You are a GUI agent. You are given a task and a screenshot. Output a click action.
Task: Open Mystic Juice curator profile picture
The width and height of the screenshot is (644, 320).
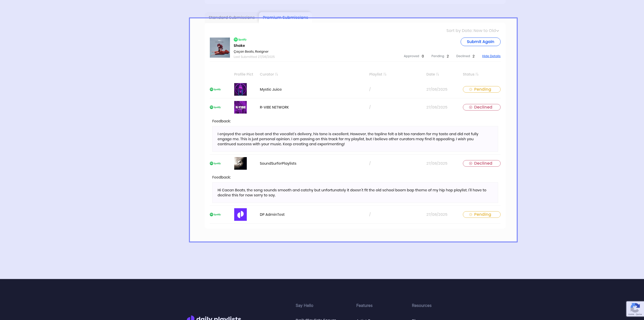(x=240, y=89)
